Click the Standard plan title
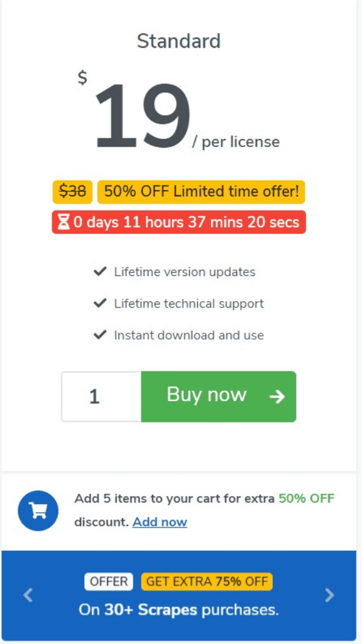362x644 pixels. [x=178, y=41]
